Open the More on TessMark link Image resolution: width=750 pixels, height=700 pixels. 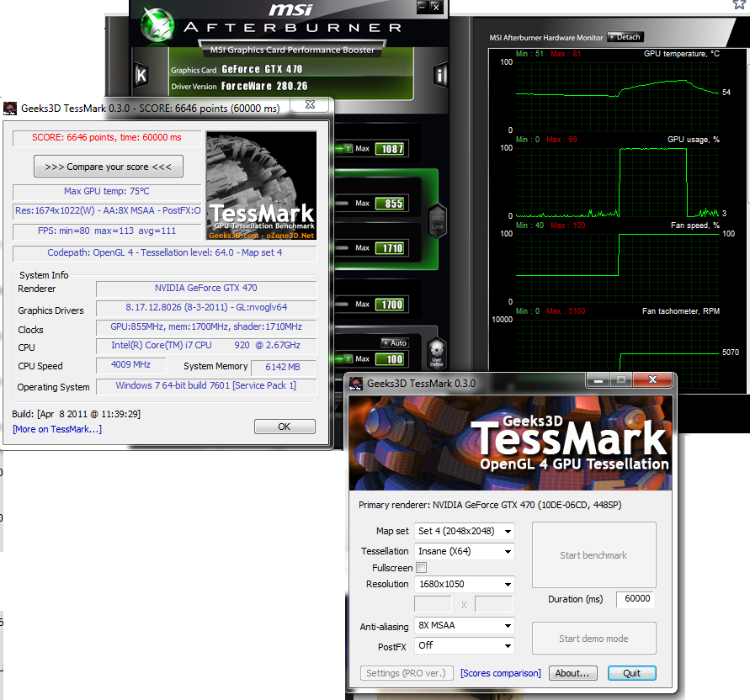tap(57, 429)
